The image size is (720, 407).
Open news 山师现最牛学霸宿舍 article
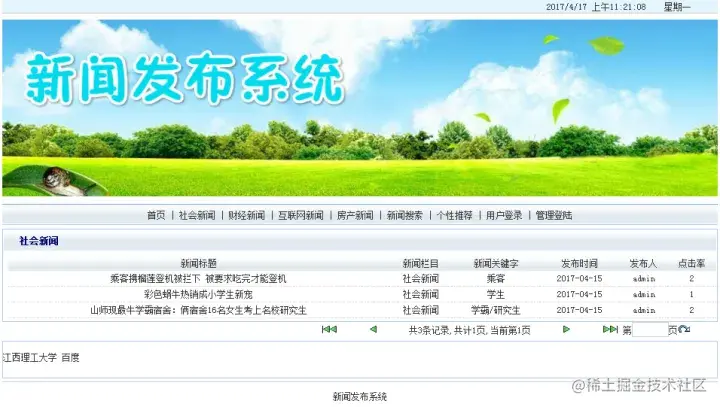pos(198,310)
